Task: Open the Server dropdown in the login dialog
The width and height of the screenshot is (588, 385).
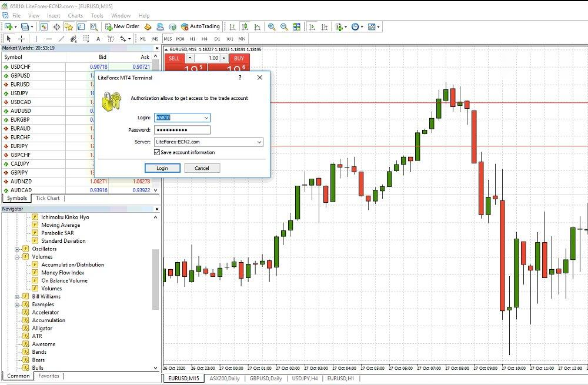Action: pyautogui.click(x=260, y=142)
